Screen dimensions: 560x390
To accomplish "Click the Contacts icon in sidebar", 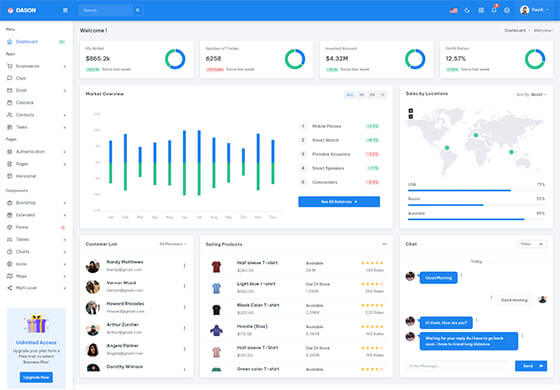I will click(x=10, y=115).
